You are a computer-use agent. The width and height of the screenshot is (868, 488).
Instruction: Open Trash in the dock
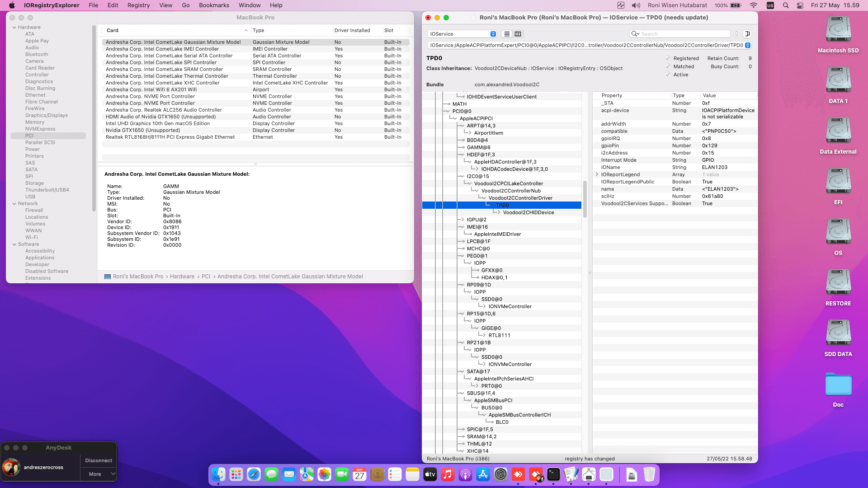click(x=650, y=474)
